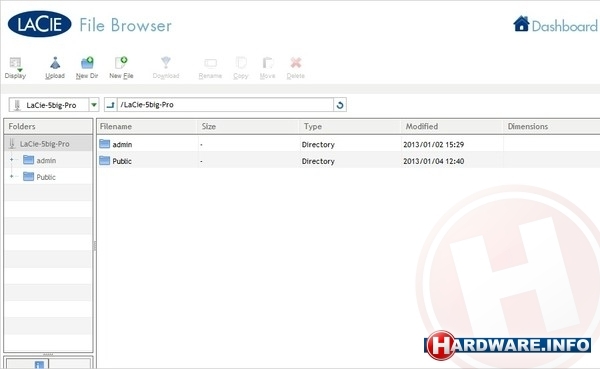Viewport: 600px width, 369px height.
Task: Select the Public row folder icon
Action: tap(104, 160)
